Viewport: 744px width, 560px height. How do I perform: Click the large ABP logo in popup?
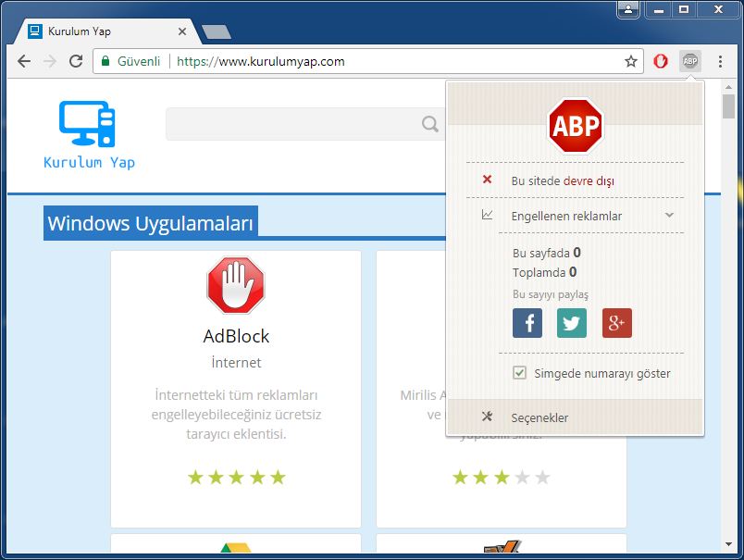[x=576, y=126]
